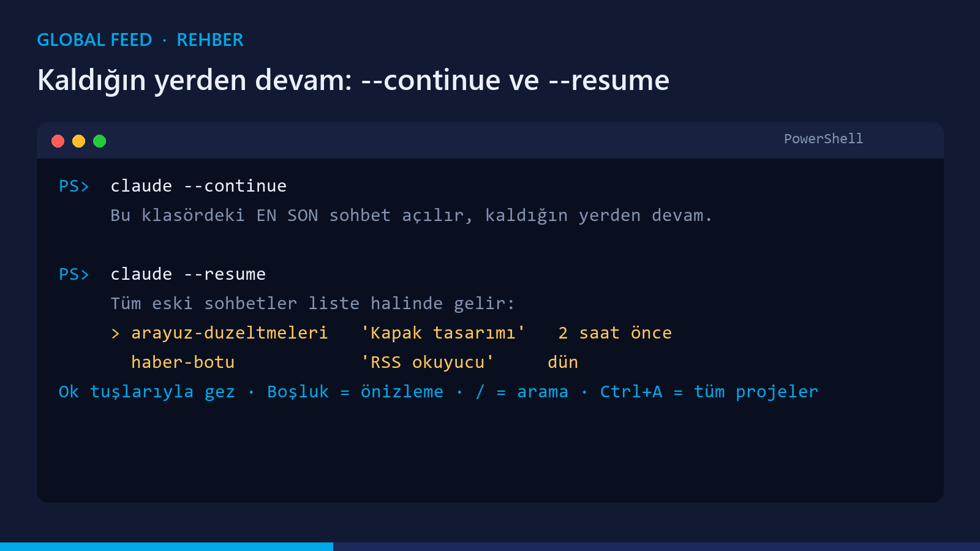The width and height of the screenshot is (980, 551).
Task: Select the arayuz-duzeltmeleri session entry
Action: [x=230, y=333]
